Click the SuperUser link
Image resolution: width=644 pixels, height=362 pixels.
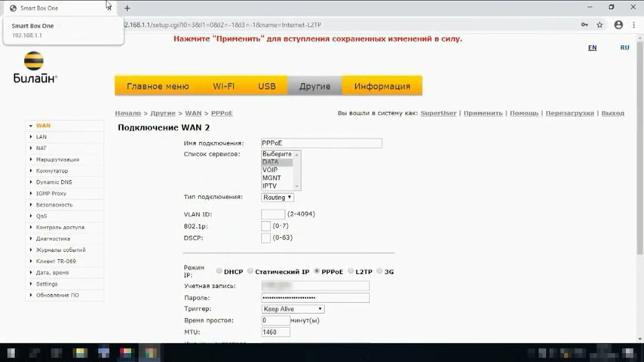tap(438, 113)
